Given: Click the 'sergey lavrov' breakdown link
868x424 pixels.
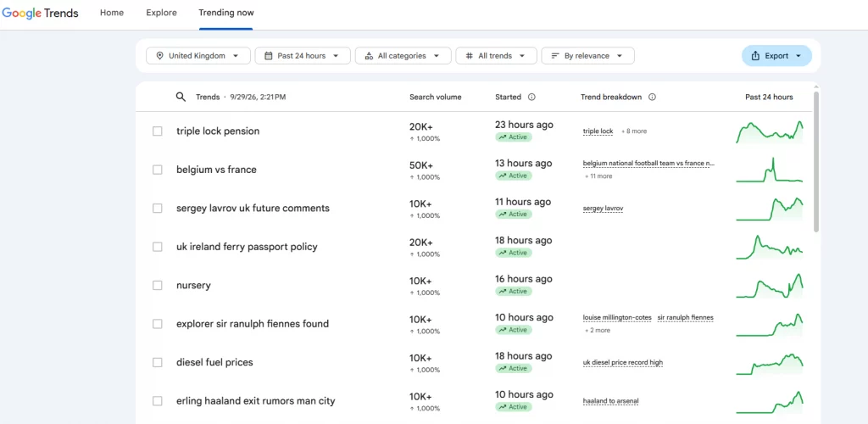Looking at the screenshot, I should pyautogui.click(x=603, y=208).
